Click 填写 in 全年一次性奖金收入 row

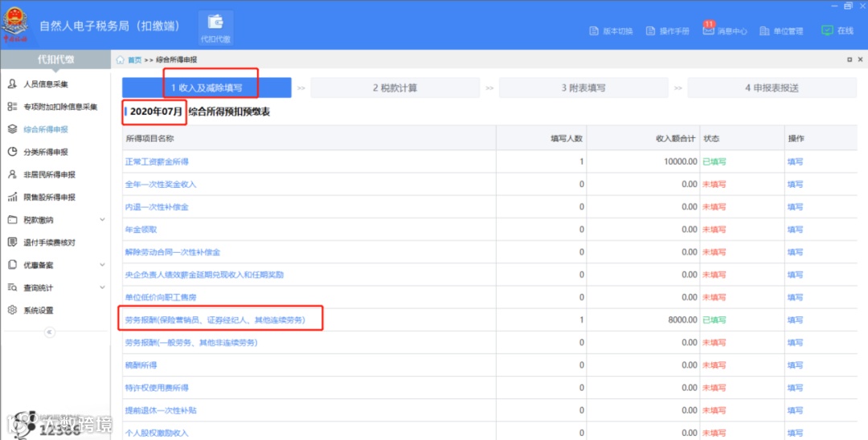795,185
